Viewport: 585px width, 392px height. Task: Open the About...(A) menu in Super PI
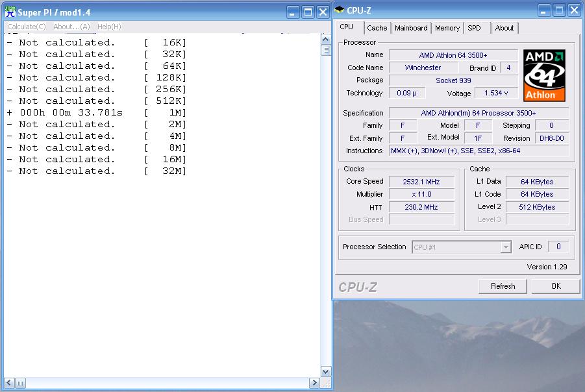[71, 27]
